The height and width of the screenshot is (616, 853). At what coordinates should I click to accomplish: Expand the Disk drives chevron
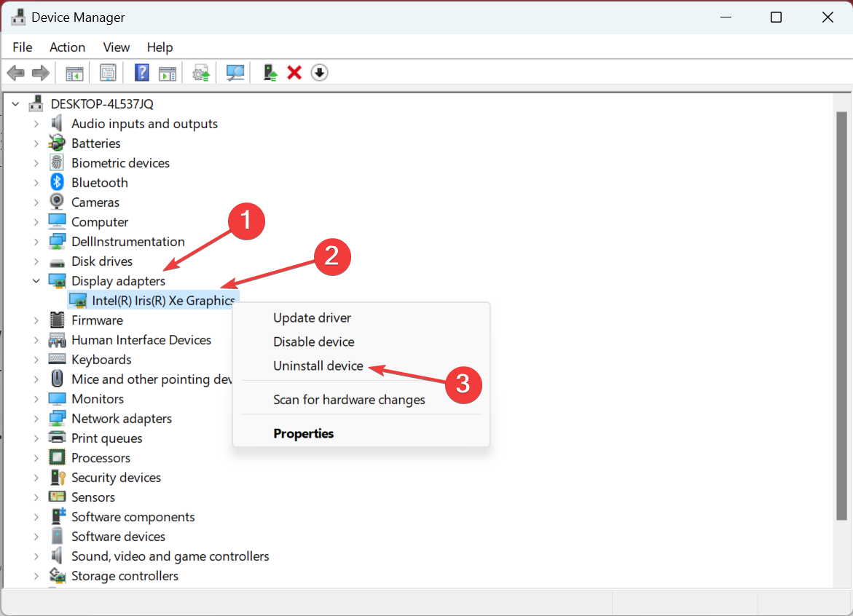coord(36,261)
